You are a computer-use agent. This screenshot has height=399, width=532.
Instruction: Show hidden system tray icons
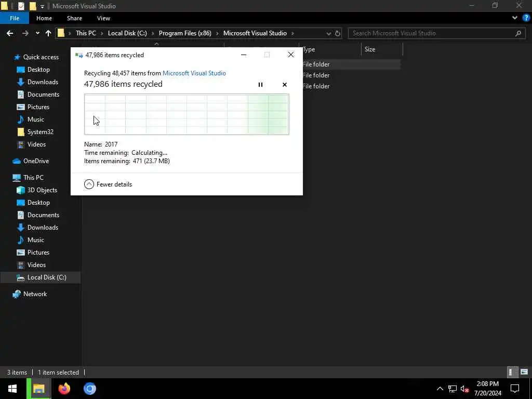point(440,389)
